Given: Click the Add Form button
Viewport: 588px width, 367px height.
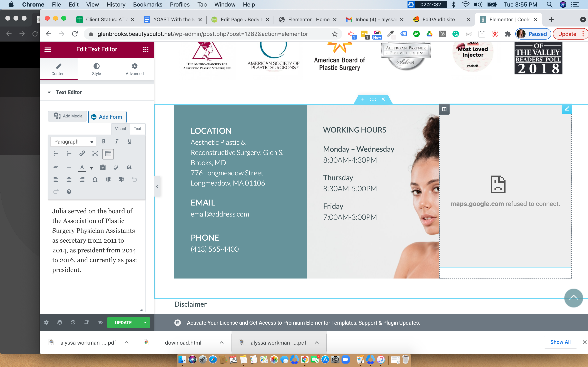Looking at the screenshot, I should [107, 117].
